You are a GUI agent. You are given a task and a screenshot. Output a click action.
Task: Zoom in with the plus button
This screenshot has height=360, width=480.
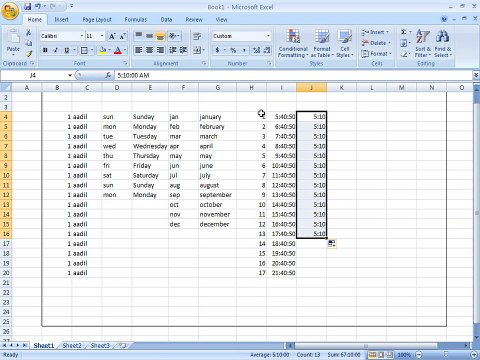475,355
